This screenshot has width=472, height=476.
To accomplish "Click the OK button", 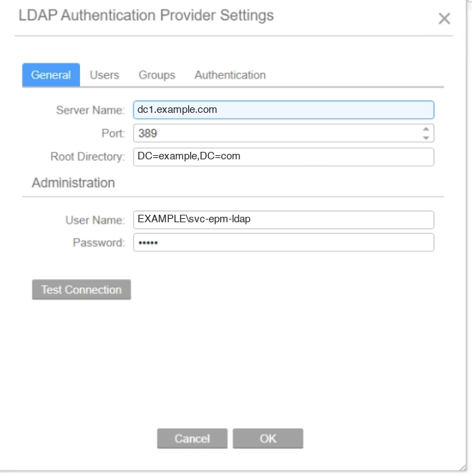I will 268,438.
